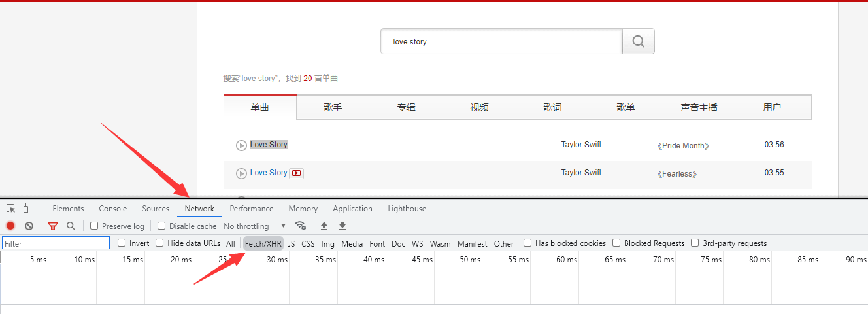Screen dimensions: 868x314
Task: Click the export HAR download arrow icon
Action: tap(342, 226)
